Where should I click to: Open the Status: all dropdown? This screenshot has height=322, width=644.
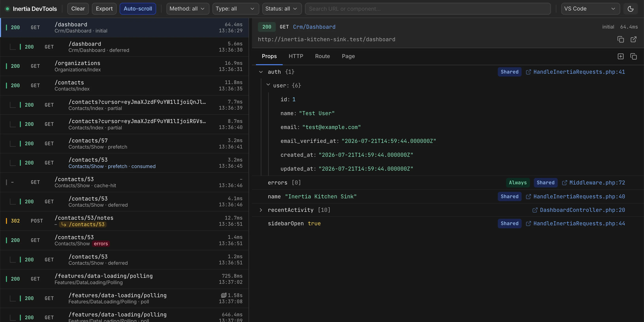282,9
